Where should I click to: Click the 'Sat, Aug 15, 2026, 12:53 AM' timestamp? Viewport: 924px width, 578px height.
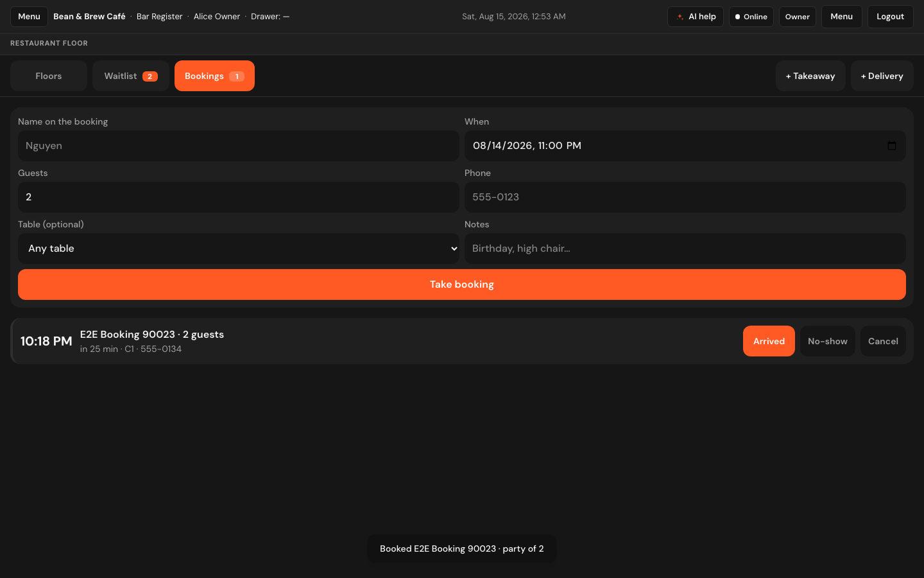coord(514,17)
